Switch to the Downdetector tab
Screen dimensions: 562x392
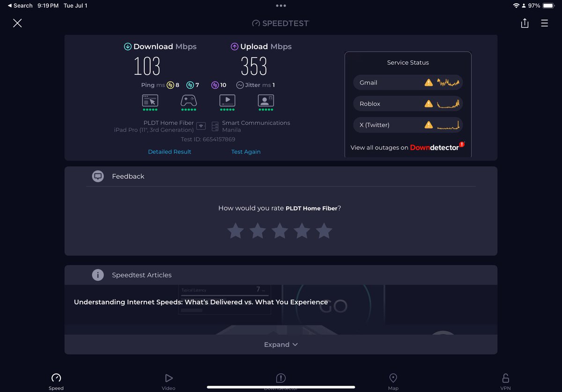281,382
